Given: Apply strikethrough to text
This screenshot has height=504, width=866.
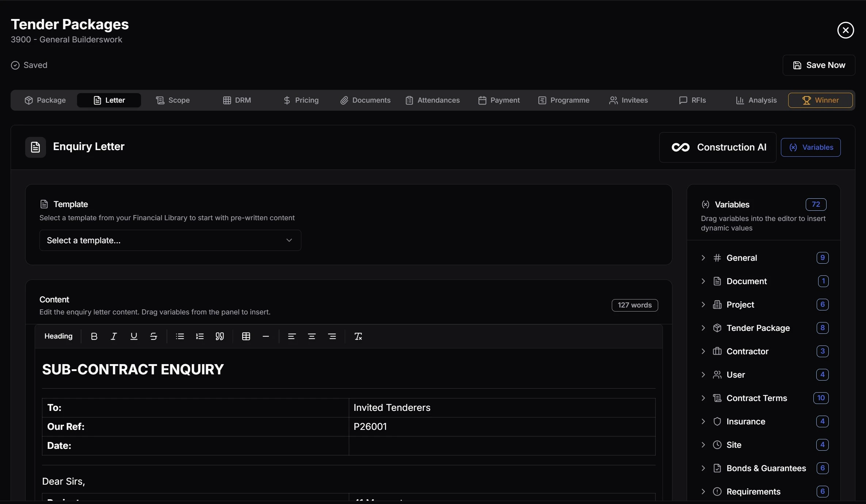Looking at the screenshot, I should (153, 336).
